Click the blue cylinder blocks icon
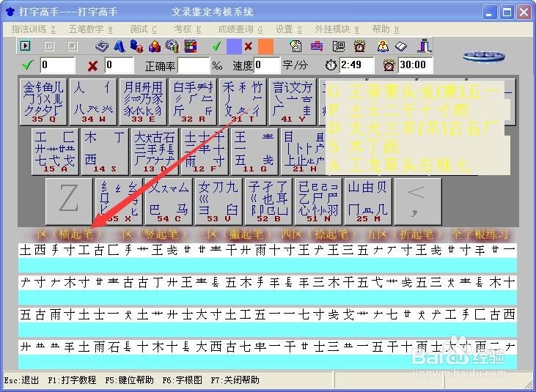Image resolution: width=536 pixels, height=392 pixels. pos(136,46)
